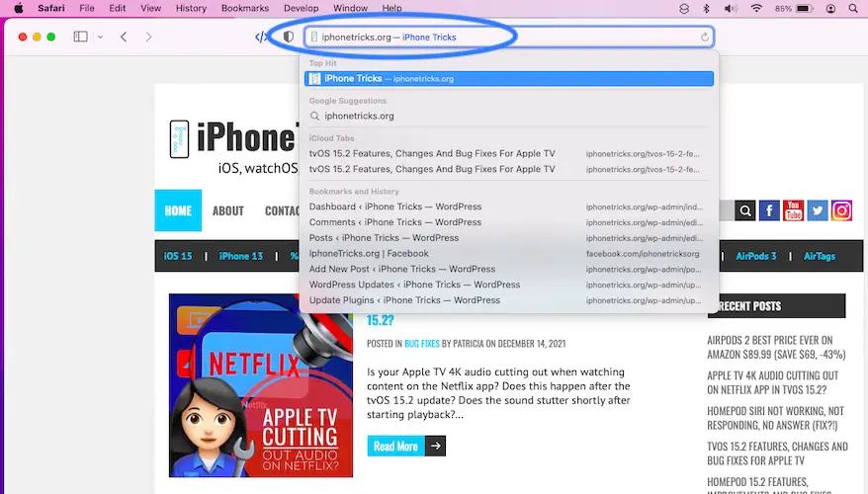Open Spotlight search magnifier
The image size is (868, 494).
tap(853, 8)
